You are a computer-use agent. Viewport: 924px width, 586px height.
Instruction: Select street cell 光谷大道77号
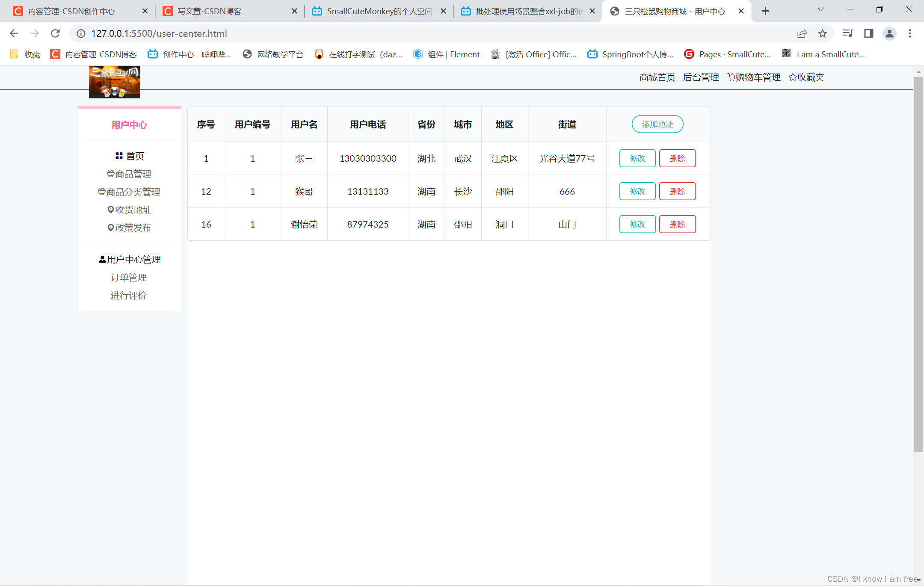[567, 159]
